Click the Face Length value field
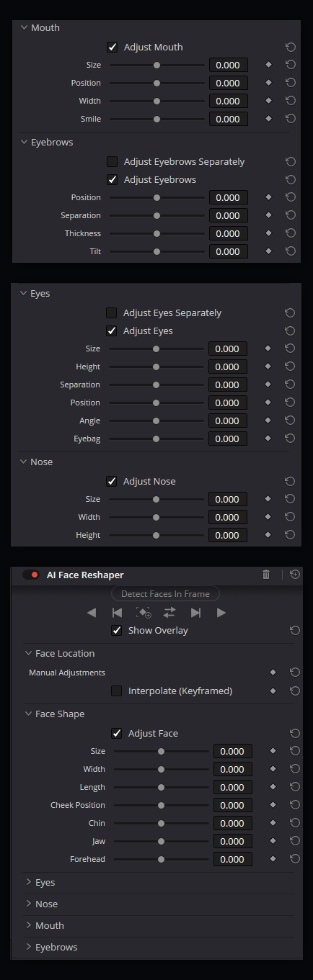The height and width of the screenshot is (980, 313). coord(233,787)
